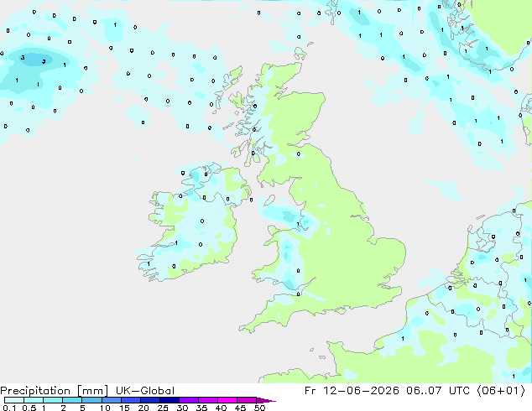Click the '[mm]' unit label
This screenshot has height=411, width=532.
point(92,391)
